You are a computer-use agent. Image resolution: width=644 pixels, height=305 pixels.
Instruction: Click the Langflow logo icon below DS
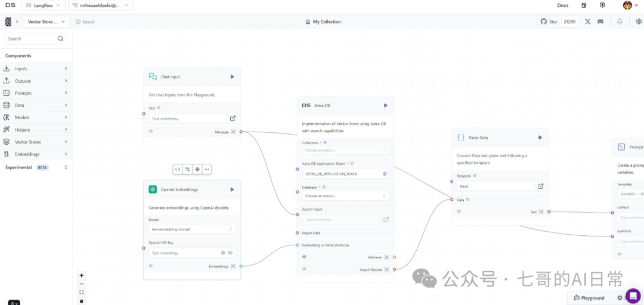pyautogui.click(x=8, y=22)
